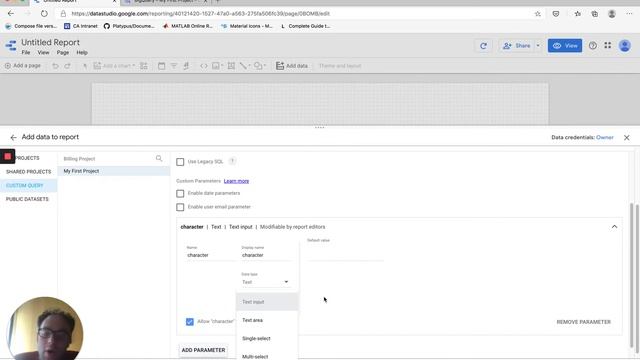This screenshot has width=640, height=360.
Task: Click REMOVE PARAMETER
Action: click(x=584, y=322)
